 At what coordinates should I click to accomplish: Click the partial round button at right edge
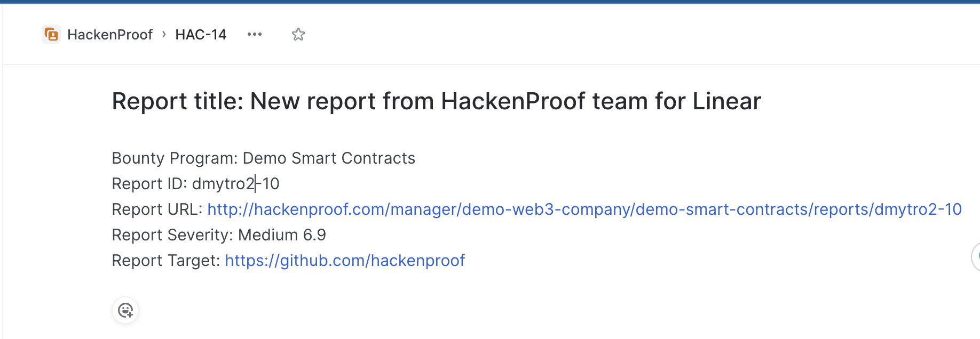(976, 257)
